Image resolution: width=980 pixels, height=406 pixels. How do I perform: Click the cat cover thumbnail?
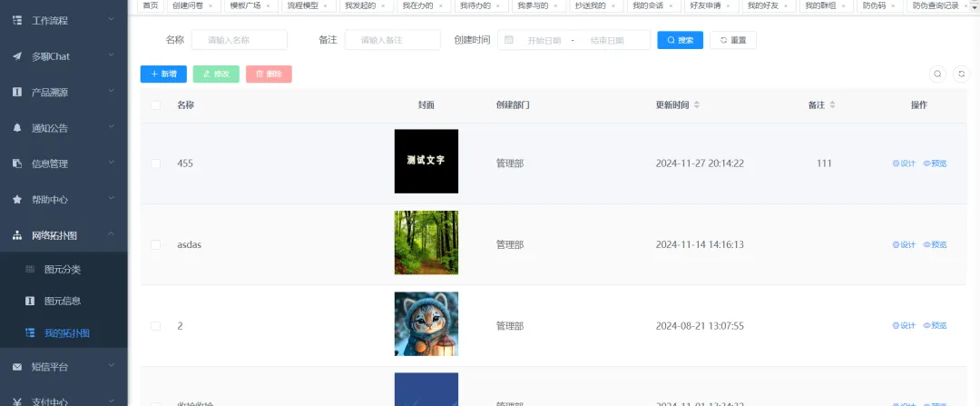[x=426, y=324]
